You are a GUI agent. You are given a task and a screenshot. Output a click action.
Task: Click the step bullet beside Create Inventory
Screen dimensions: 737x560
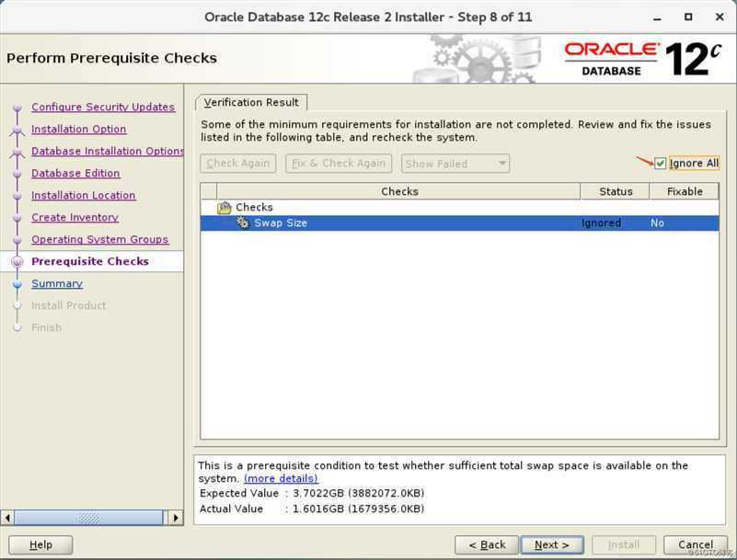(17, 218)
